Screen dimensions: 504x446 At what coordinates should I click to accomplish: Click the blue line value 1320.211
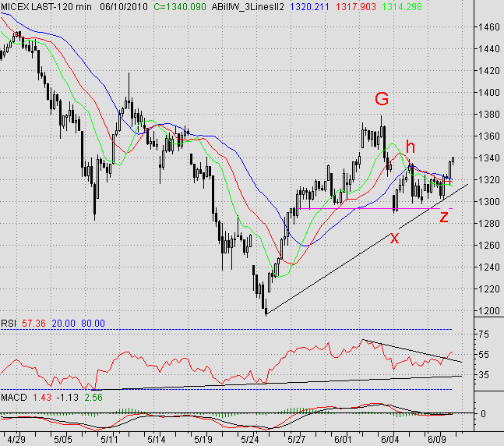click(x=309, y=7)
